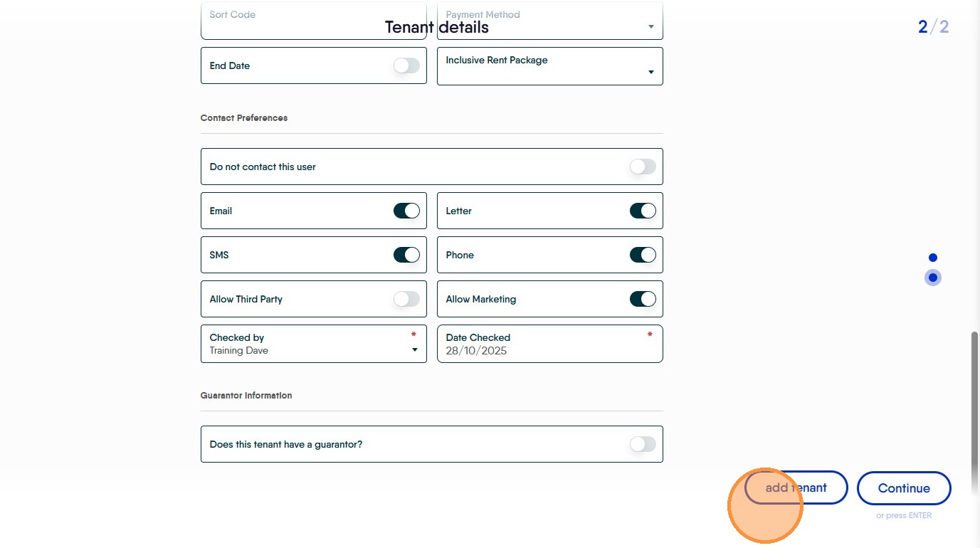The image size is (980, 548).
Task: Disable Email contact preference
Action: pyautogui.click(x=406, y=211)
